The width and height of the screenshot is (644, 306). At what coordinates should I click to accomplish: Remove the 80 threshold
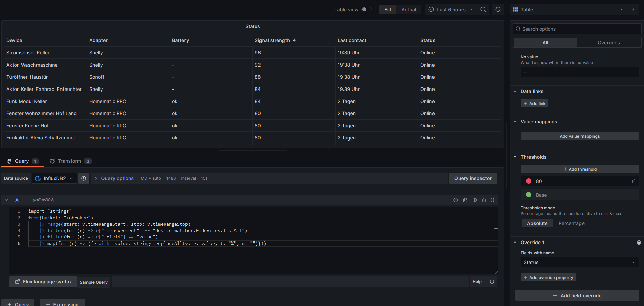click(634, 181)
